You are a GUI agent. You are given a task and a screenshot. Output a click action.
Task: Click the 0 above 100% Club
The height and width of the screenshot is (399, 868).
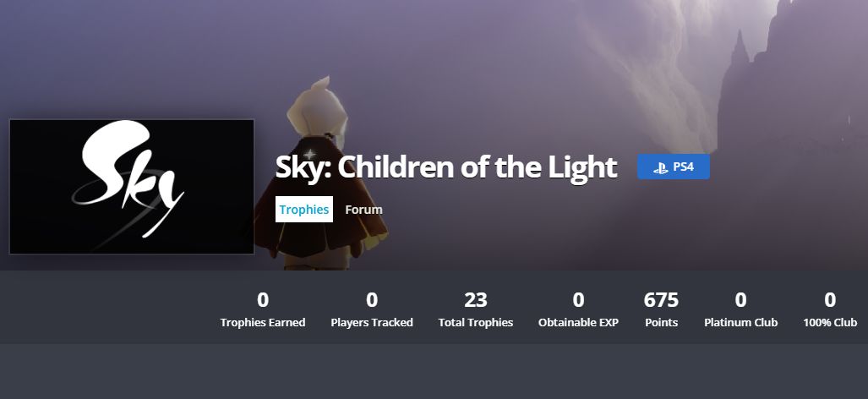[830, 299]
